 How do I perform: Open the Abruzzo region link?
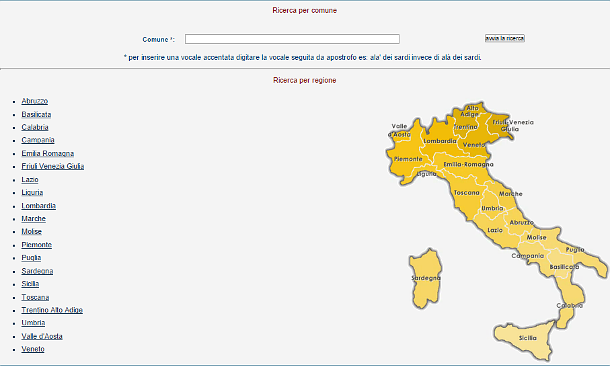[35, 101]
